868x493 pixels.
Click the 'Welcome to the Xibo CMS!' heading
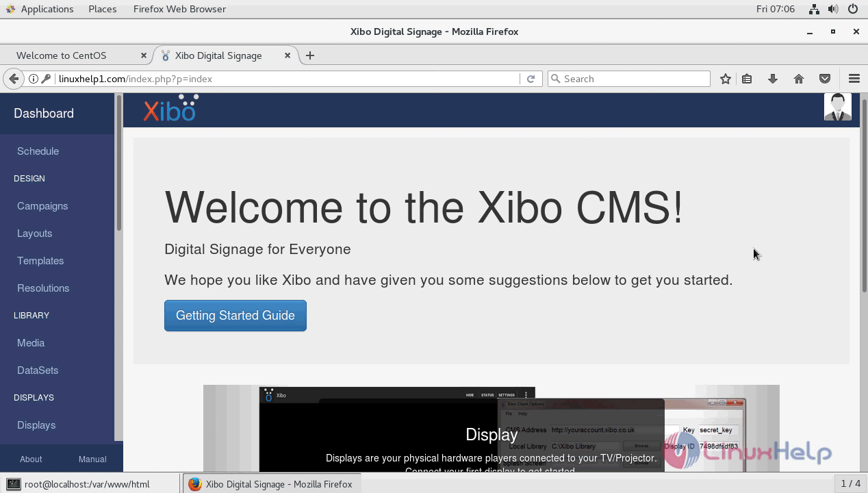[x=424, y=207]
